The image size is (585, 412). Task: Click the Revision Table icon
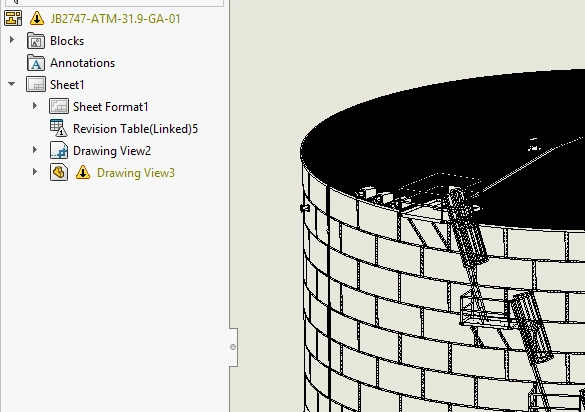pyautogui.click(x=59, y=128)
